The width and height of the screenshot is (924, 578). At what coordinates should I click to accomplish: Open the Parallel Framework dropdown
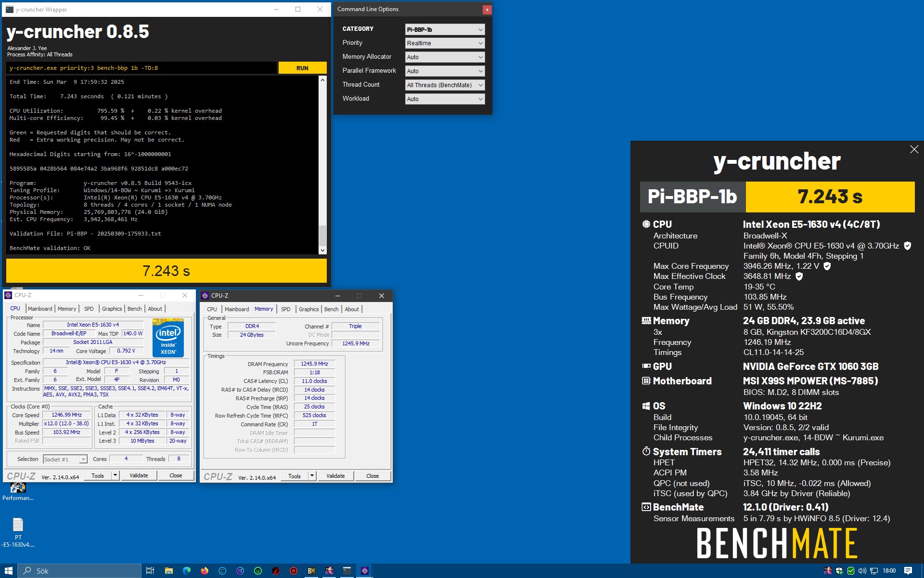(445, 71)
